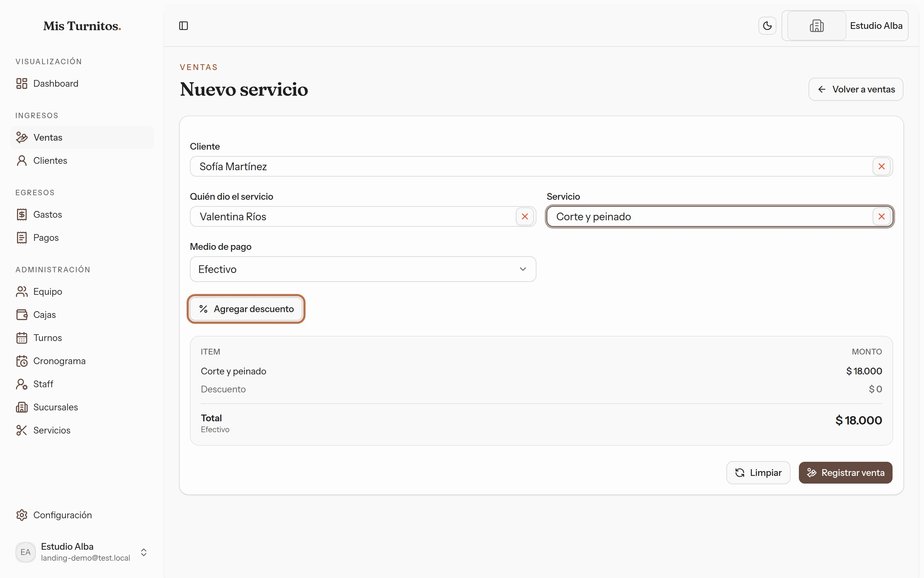The height and width of the screenshot is (578, 924).
Task: Click the EA avatar
Action: click(x=26, y=552)
